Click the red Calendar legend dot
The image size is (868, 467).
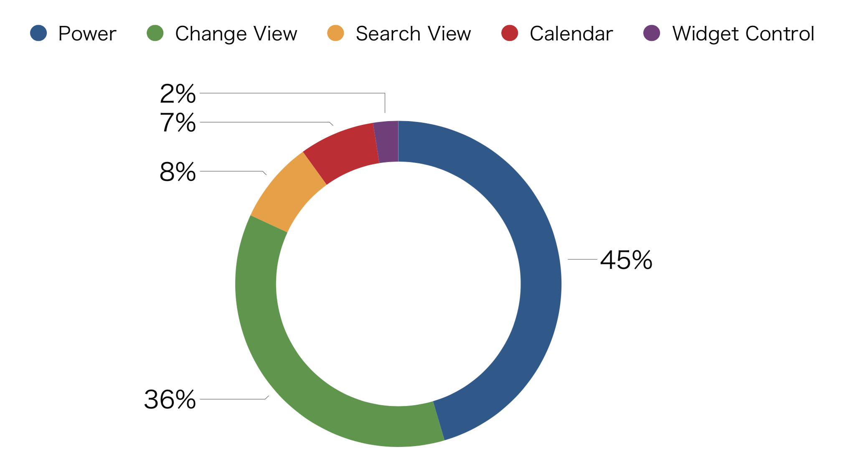click(510, 33)
